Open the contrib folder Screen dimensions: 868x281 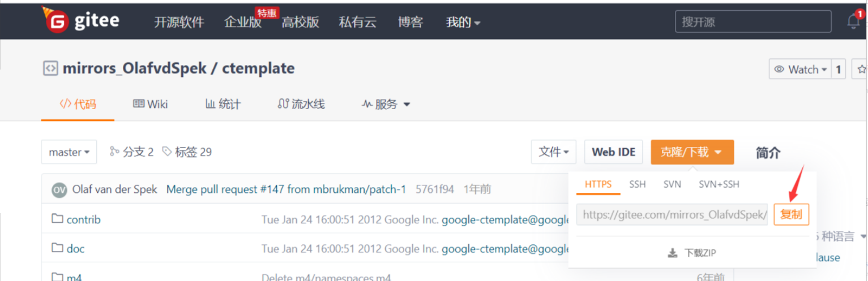click(x=83, y=219)
